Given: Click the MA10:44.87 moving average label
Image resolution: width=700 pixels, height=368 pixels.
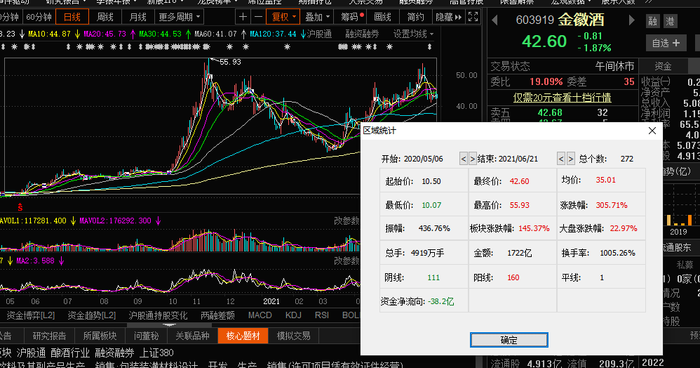Looking at the screenshot, I should click(49, 34).
